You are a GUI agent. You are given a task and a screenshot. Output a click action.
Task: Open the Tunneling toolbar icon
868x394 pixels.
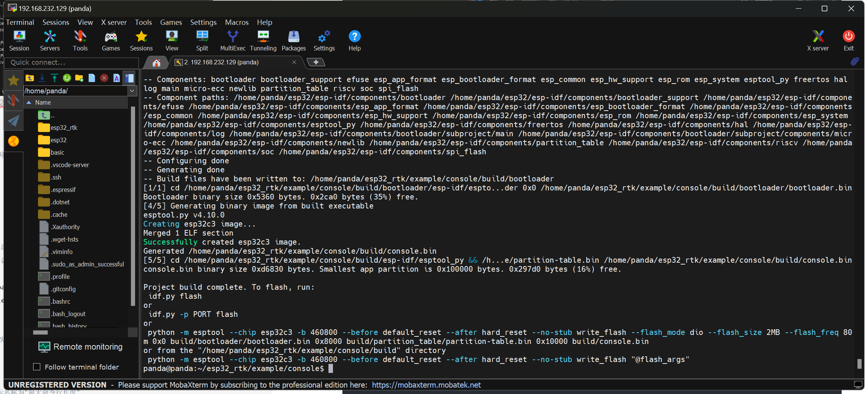click(x=263, y=40)
